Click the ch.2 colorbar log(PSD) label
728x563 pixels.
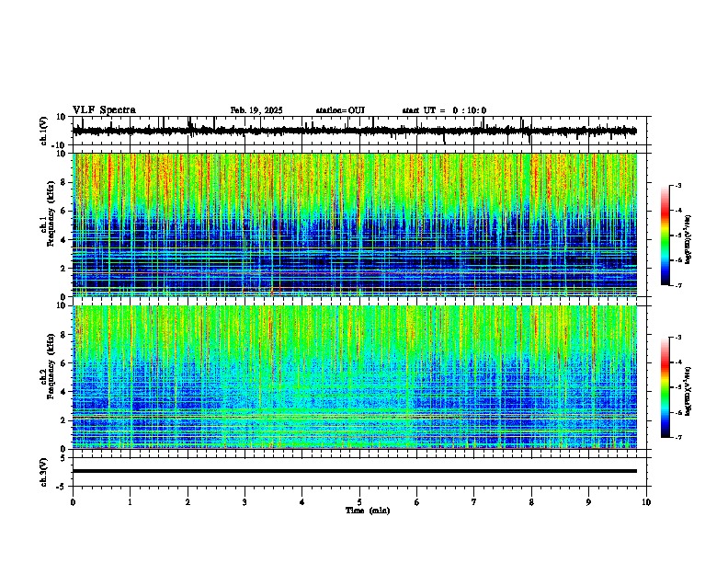pyautogui.click(x=688, y=391)
